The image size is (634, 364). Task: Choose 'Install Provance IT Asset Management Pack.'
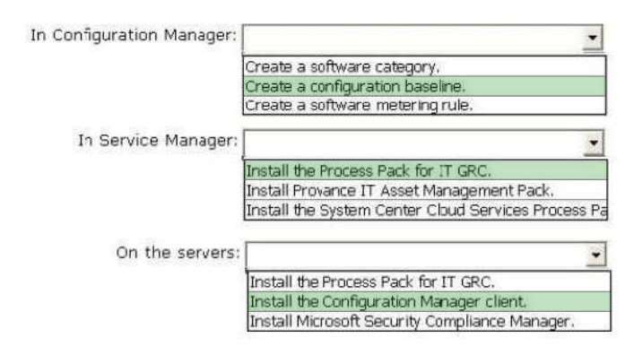pyautogui.click(x=426, y=190)
